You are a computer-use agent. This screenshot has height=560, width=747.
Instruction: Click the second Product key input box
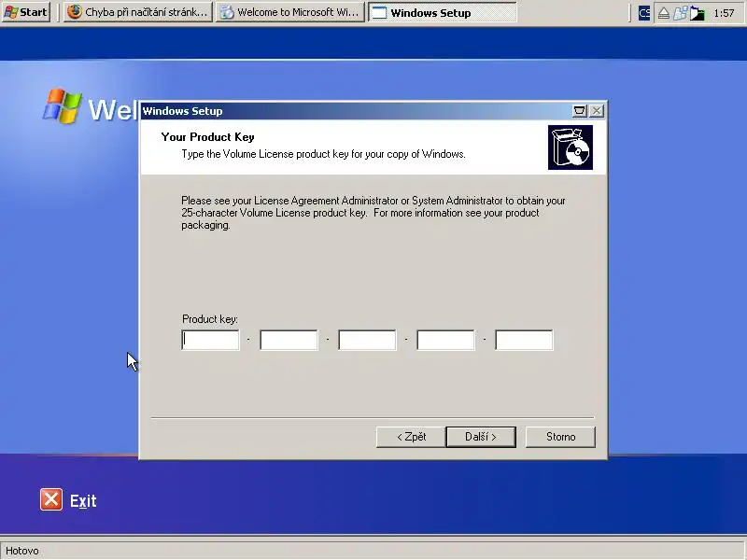[289, 340]
